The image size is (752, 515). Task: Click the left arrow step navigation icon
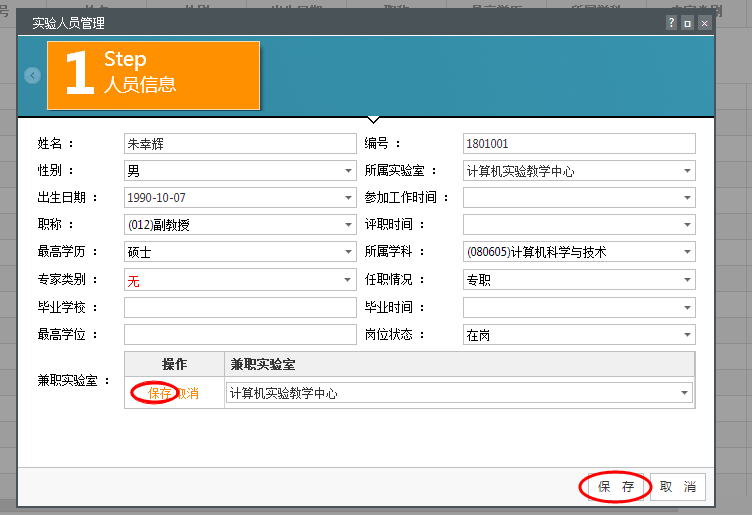pos(33,75)
